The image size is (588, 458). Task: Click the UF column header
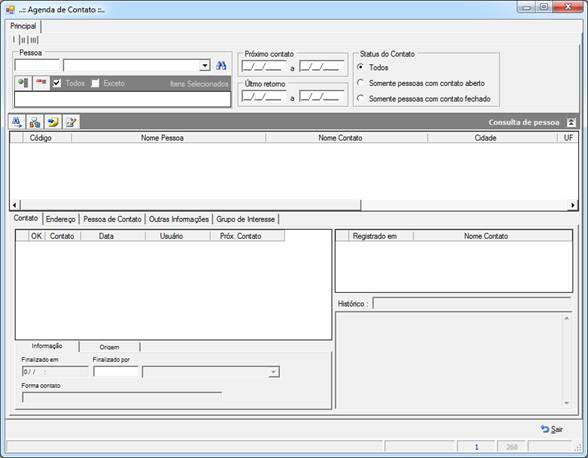point(568,138)
